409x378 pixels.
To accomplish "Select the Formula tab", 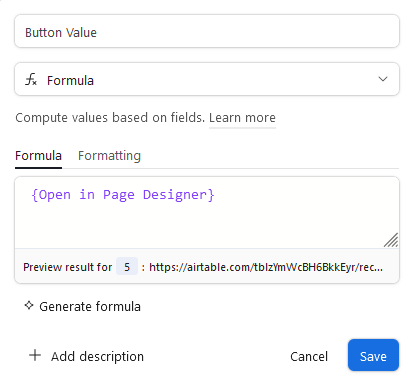I will [38, 156].
